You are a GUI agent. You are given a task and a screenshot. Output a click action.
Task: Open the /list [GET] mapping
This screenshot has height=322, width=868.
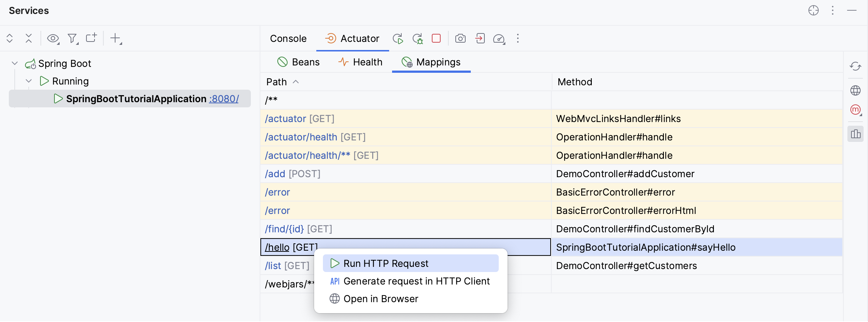(273, 265)
